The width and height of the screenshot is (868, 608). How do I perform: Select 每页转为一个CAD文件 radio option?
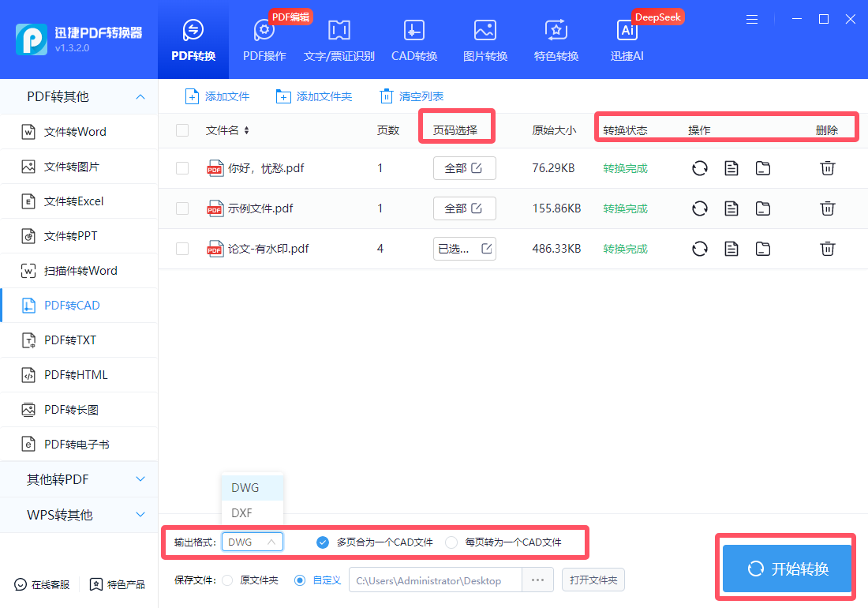point(451,542)
